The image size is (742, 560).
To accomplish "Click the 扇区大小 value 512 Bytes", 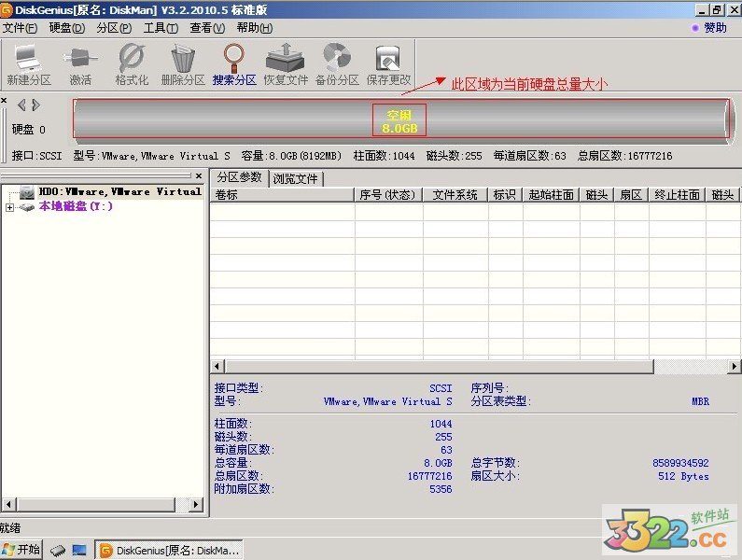I will pyautogui.click(x=683, y=476).
